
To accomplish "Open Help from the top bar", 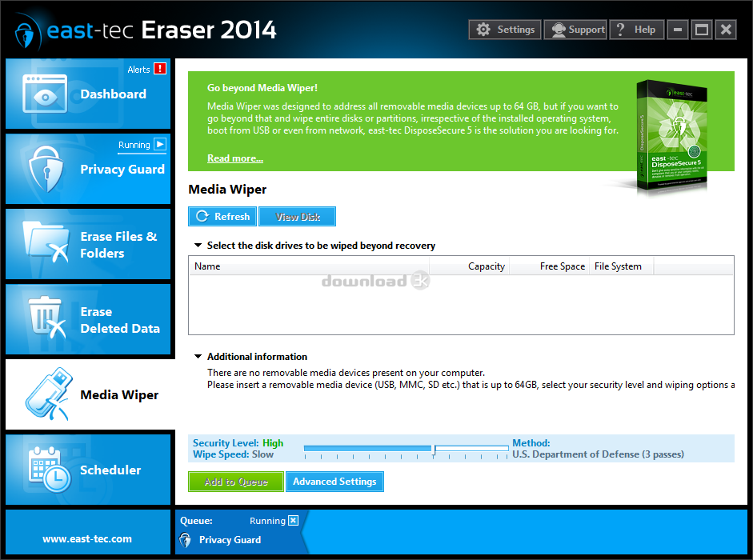I will coord(637,30).
